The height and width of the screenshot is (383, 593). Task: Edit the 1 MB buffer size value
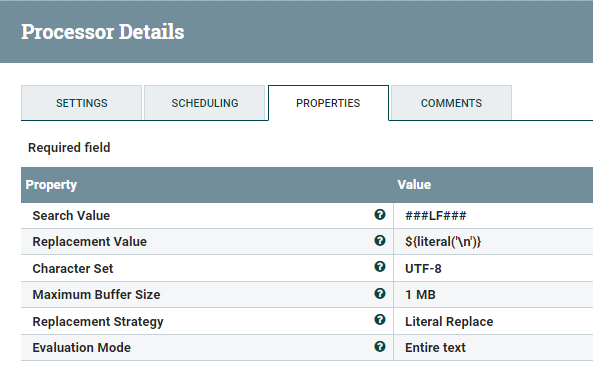[493, 295]
